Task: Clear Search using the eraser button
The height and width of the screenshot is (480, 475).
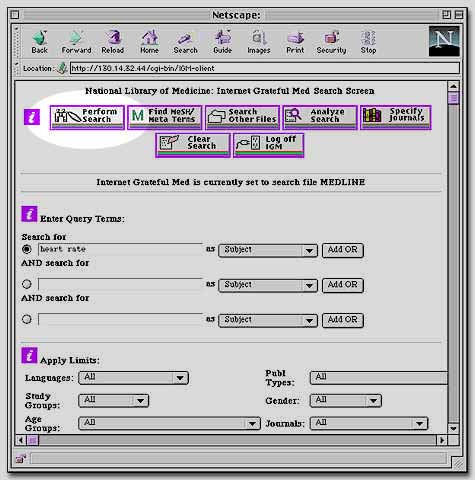Action: (x=193, y=145)
